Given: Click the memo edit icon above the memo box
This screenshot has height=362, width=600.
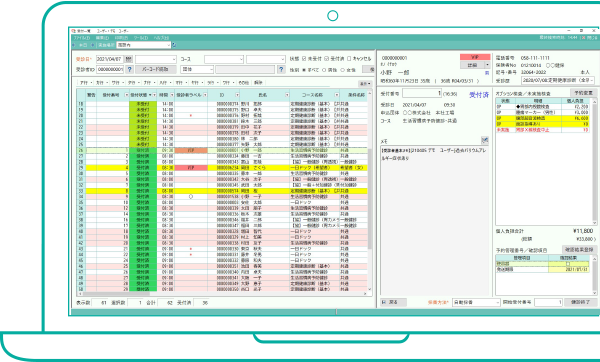Looking at the screenshot, I should (x=485, y=140).
